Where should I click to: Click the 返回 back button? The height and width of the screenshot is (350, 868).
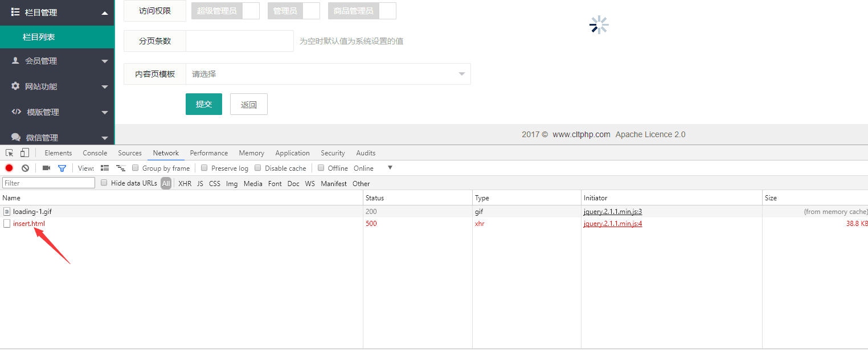(x=249, y=104)
